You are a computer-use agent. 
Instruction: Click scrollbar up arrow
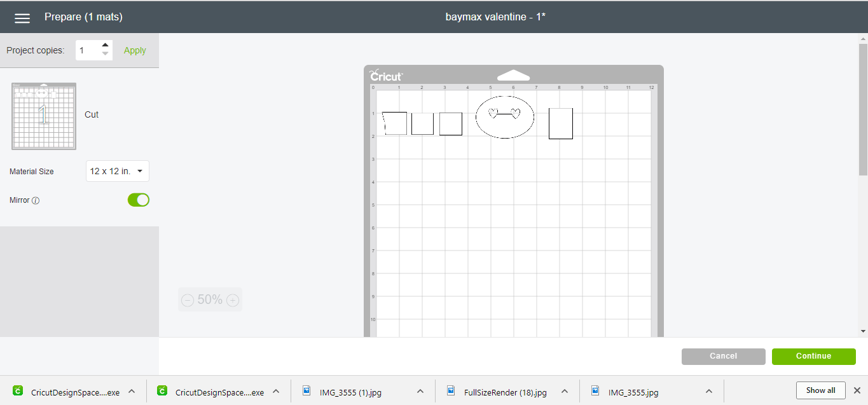pos(863,38)
